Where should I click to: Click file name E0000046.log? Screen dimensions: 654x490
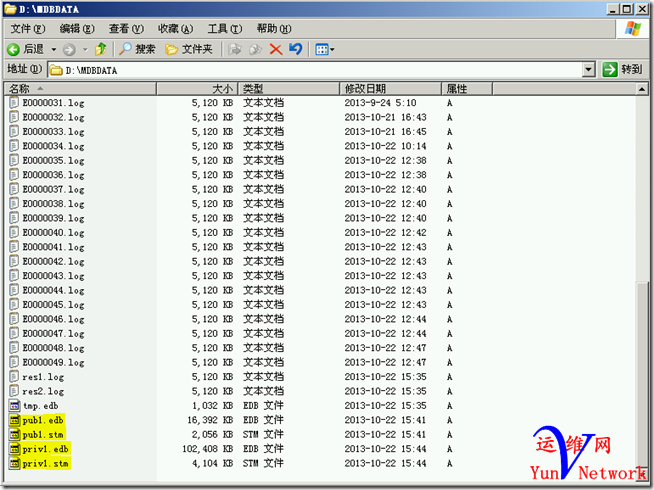pos(53,319)
